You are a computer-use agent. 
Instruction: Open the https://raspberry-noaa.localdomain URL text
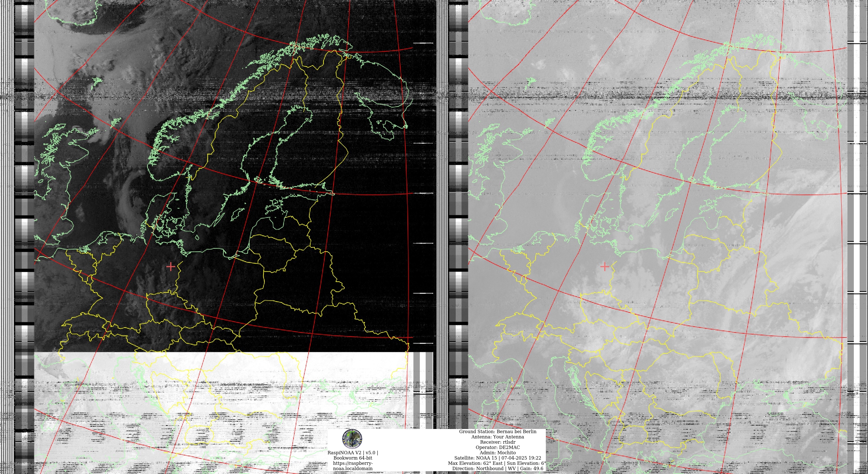(353, 466)
